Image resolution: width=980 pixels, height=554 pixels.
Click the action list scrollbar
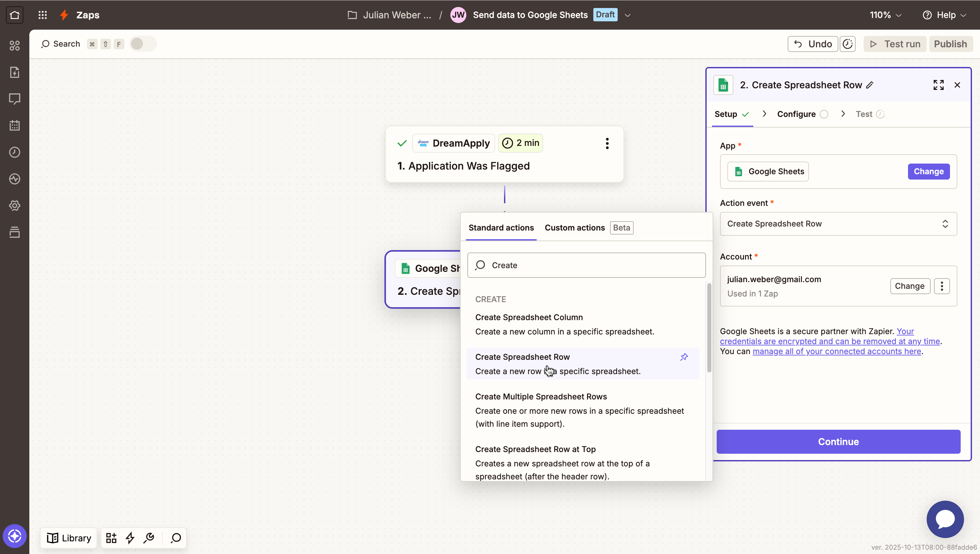(709, 328)
